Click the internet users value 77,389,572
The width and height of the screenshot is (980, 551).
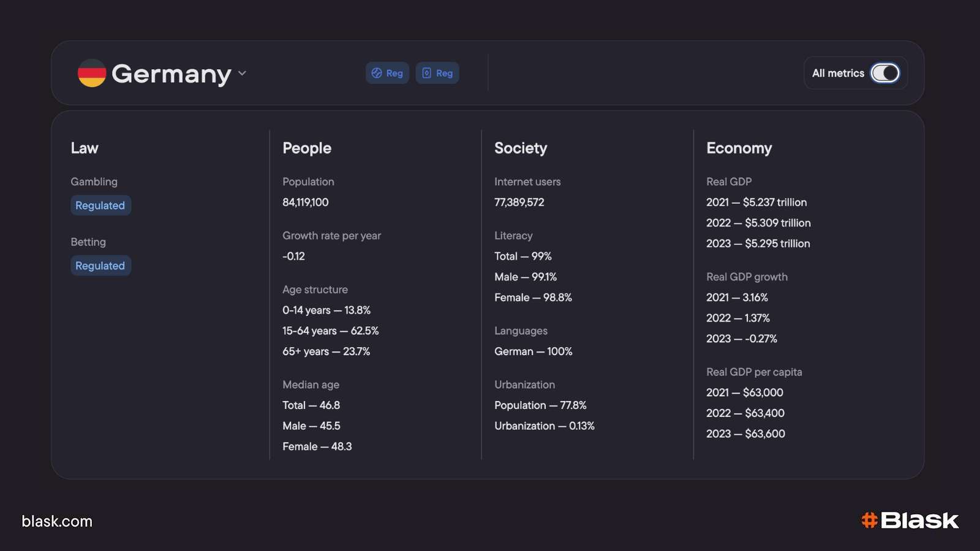coord(519,202)
